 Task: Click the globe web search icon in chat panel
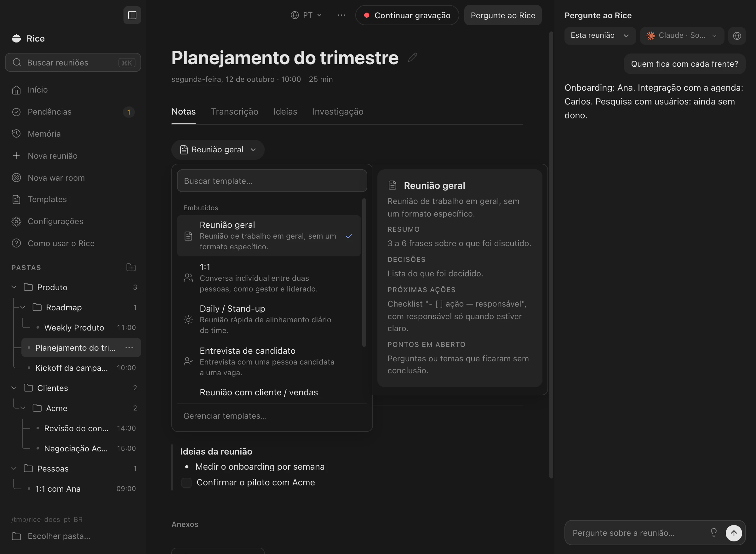coord(737,36)
